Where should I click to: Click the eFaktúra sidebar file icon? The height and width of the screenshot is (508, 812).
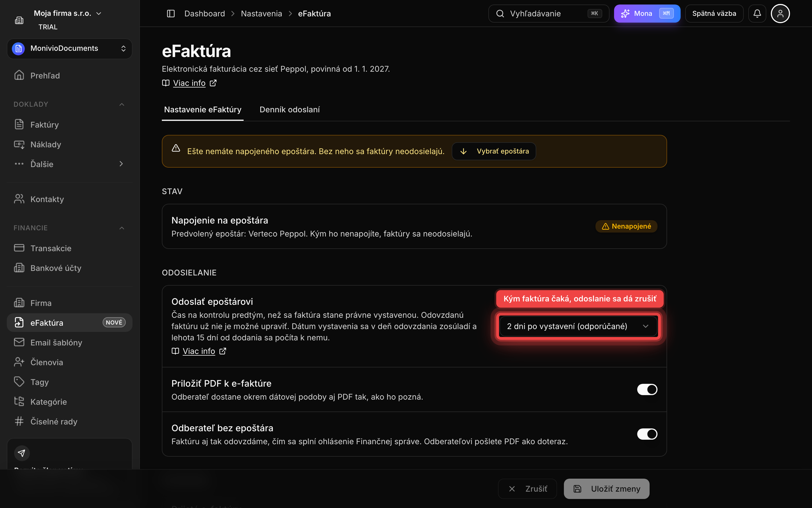click(19, 322)
